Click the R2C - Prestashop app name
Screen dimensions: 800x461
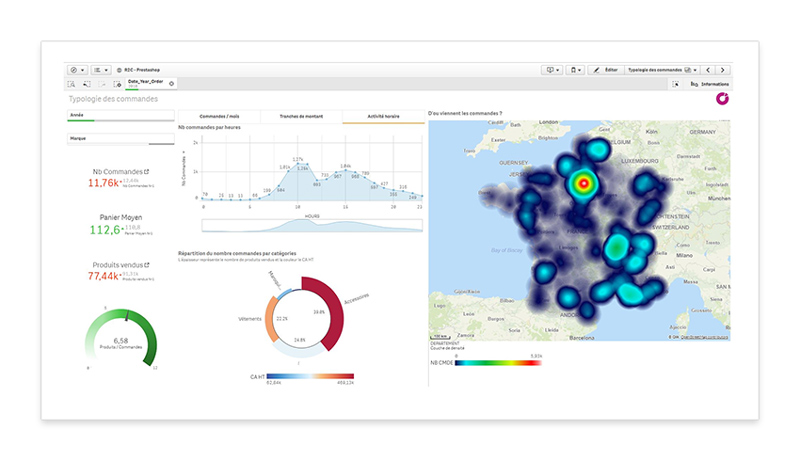click(142, 70)
